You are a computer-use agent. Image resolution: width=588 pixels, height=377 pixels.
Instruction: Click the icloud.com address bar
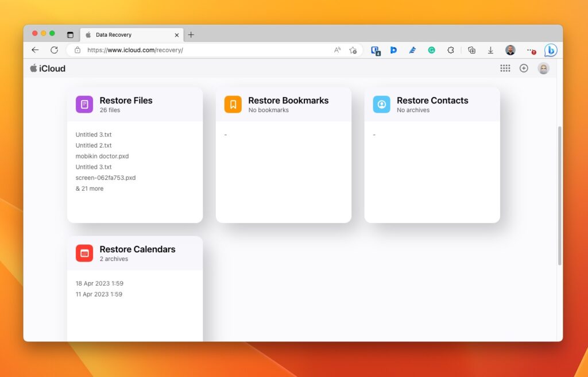201,51
